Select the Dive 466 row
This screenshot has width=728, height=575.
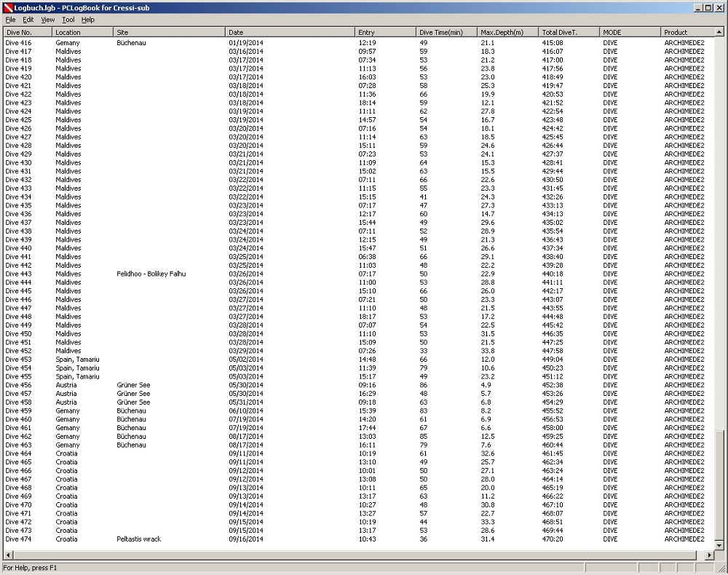point(359,471)
